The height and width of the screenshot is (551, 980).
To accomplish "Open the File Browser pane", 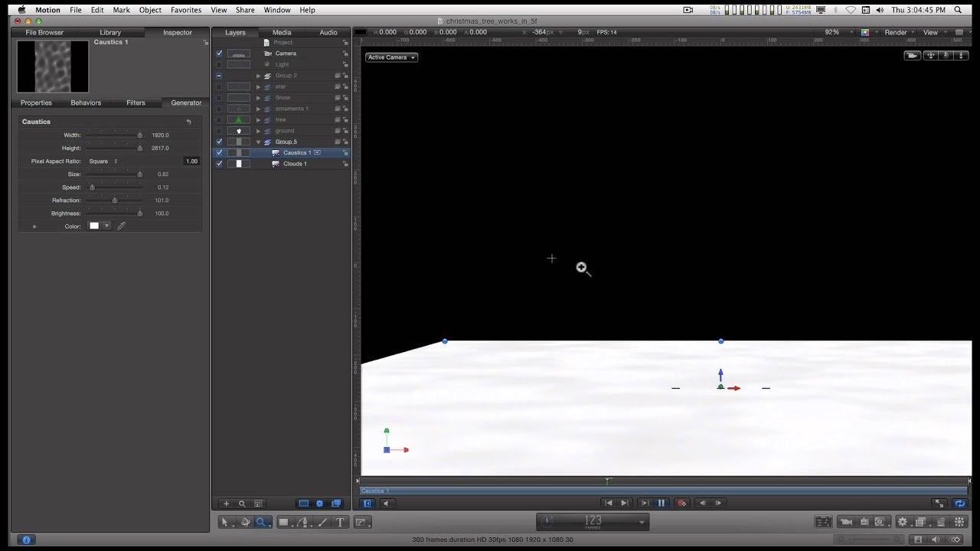I will click(x=44, y=32).
